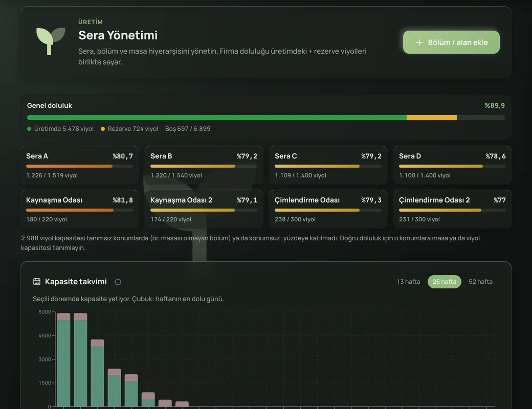Select the Kaynaşma Odası 2 card
The width and height of the screenshot is (532, 409).
coord(204,209)
